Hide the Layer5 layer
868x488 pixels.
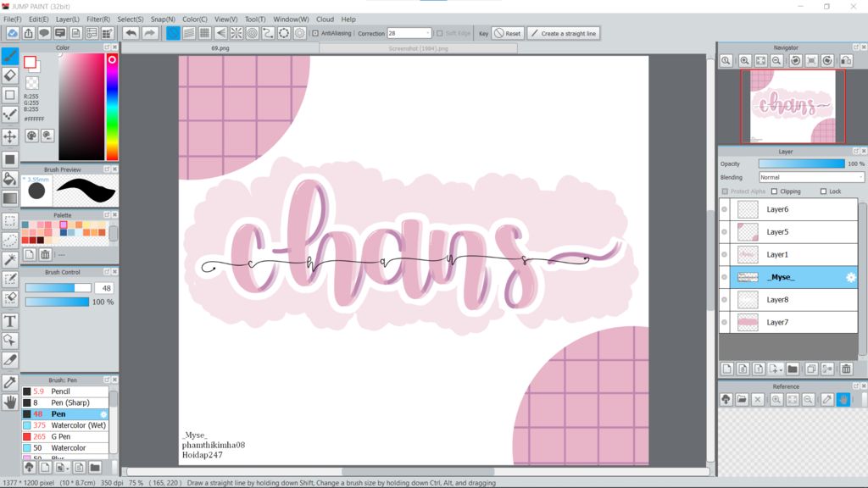(724, 232)
